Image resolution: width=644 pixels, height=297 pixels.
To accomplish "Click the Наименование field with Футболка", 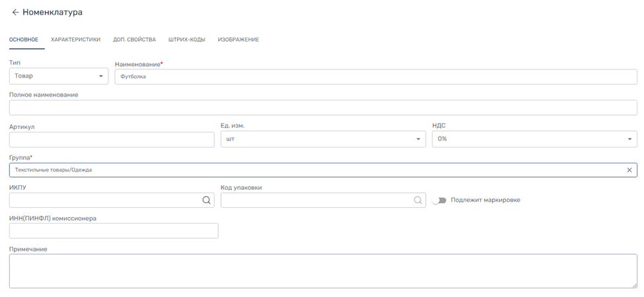I will coord(376,77).
